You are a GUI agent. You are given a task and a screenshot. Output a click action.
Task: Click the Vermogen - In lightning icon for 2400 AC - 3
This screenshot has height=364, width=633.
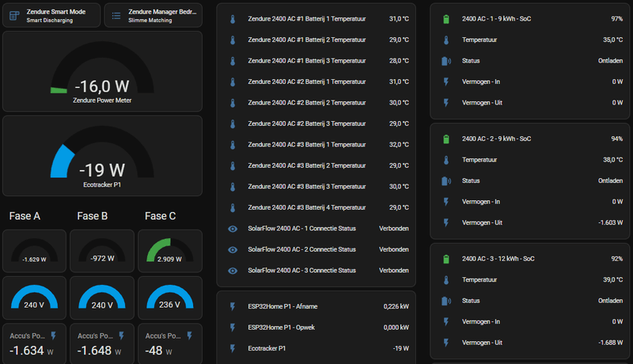click(x=446, y=321)
